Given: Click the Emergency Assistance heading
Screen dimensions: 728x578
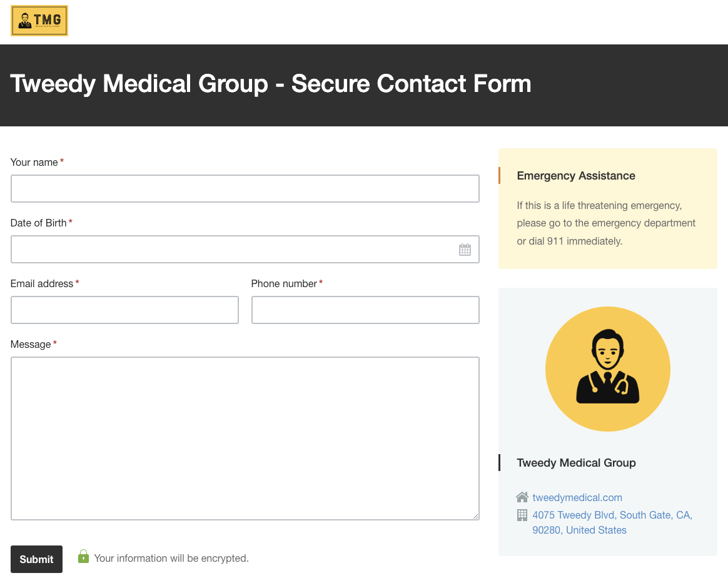Looking at the screenshot, I should pyautogui.click(x=575, y=176).
